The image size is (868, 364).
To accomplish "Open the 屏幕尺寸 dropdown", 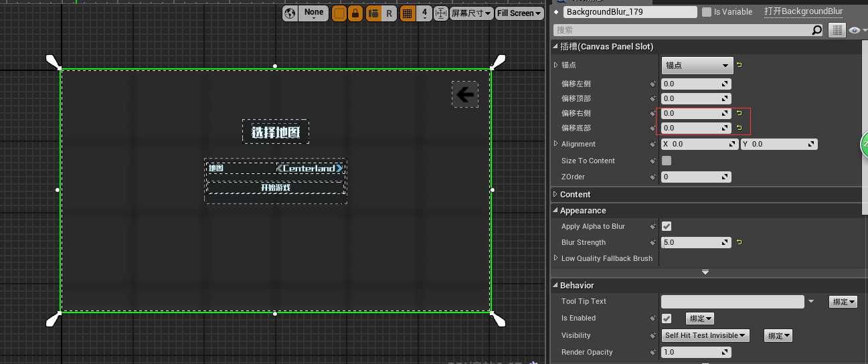I will (472, 13).
